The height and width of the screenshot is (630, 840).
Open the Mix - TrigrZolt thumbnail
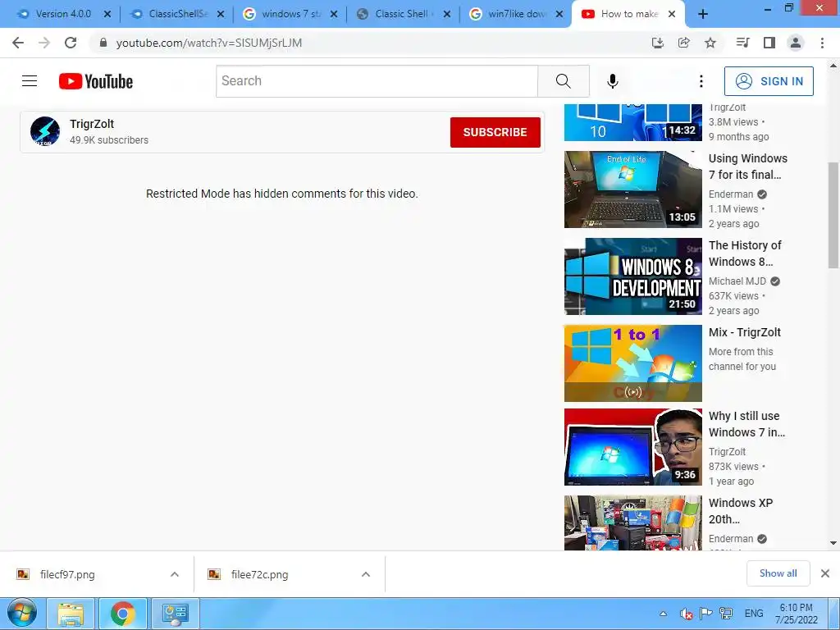click(x=632, y=363)
